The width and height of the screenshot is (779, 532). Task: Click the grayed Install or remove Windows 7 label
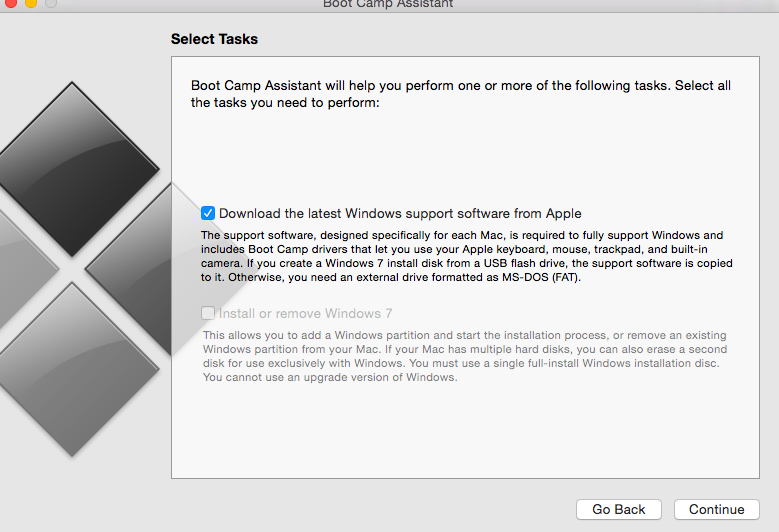pos(306,313)
